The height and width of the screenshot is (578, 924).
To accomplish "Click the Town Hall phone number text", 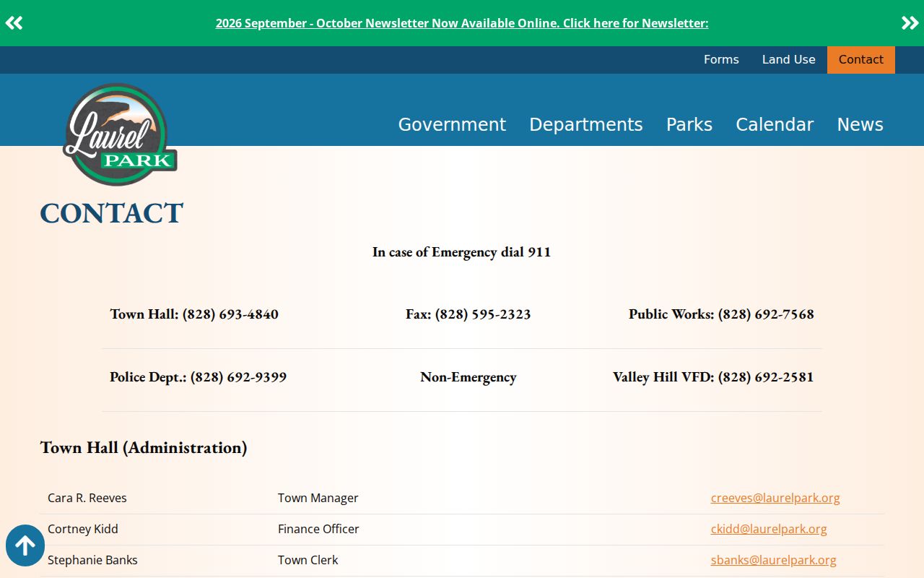I will coord(194,314).
